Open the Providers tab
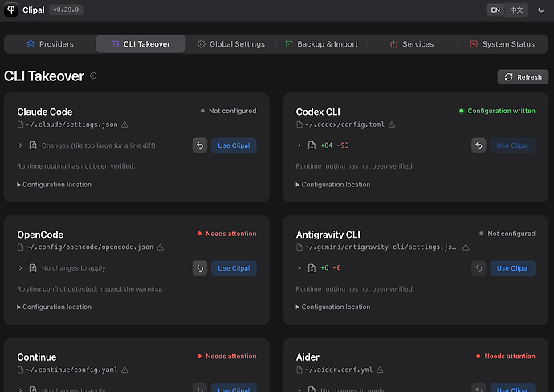This screenshot has height=392, width=554. click(x=50, y=44)
